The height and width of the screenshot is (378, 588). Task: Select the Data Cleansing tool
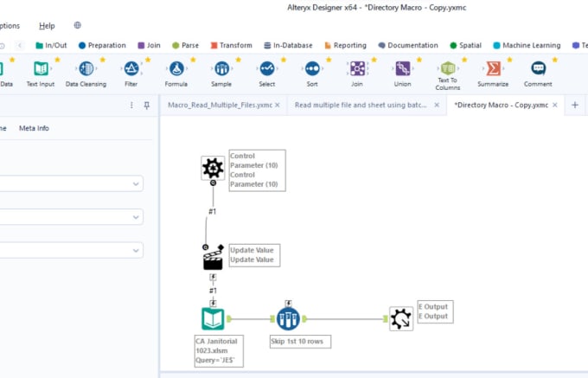point(86,69)
